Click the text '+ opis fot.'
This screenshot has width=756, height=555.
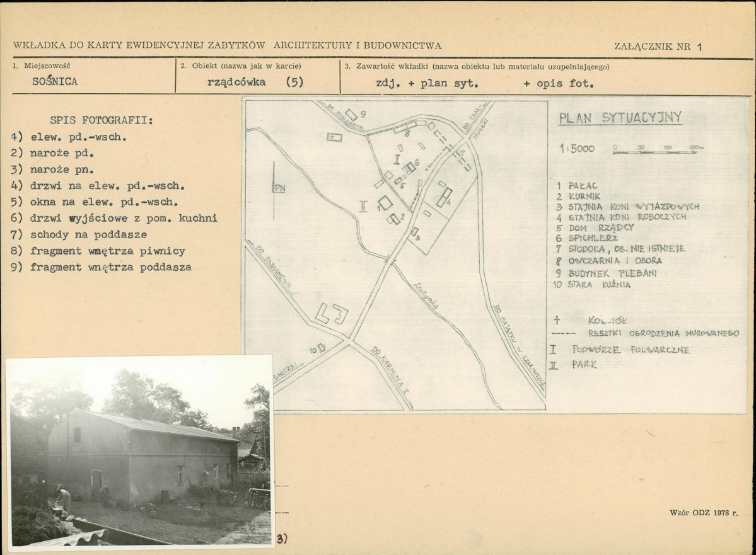558,83
